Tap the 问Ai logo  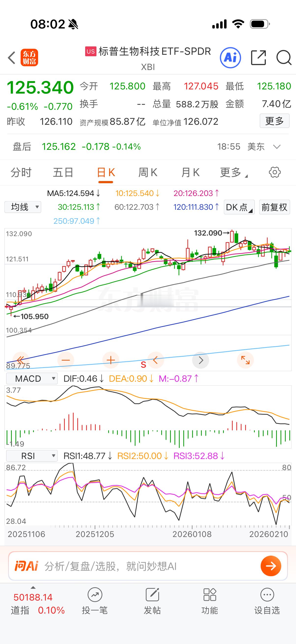(x=26, y=566)
